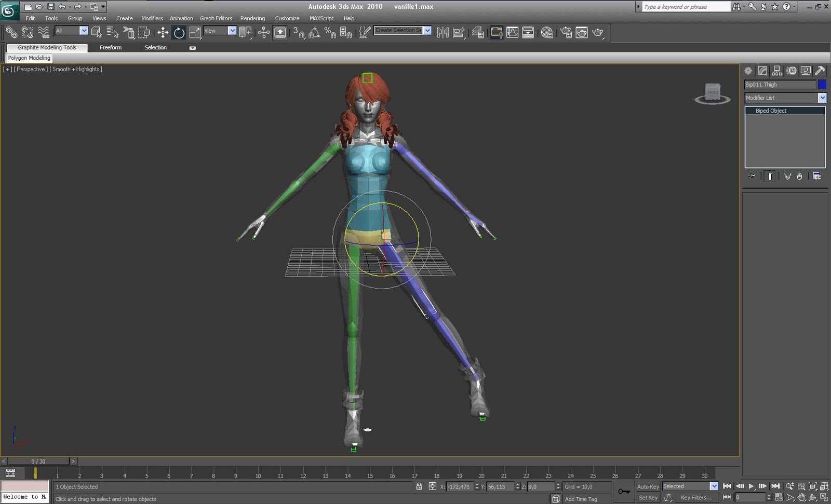This screenshot has width=831, height=504.
Task: Activate the Select and Rotate tool
Action: coord(179,33)
